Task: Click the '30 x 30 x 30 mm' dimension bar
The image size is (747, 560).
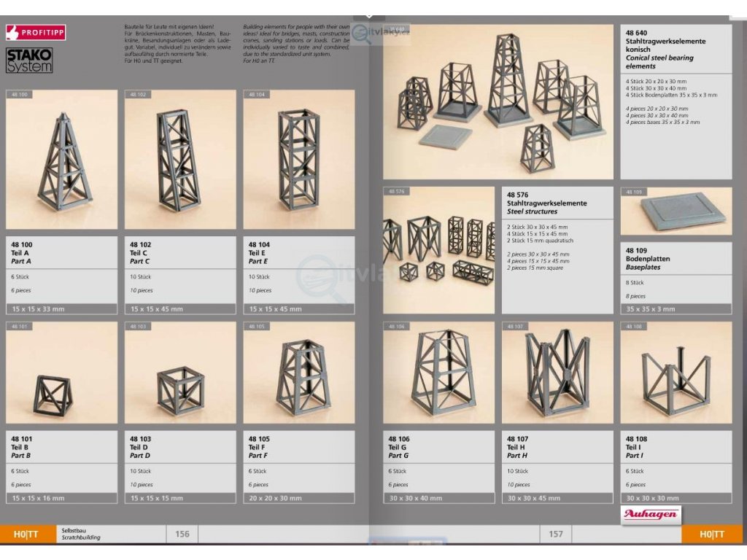Action: (x=676, y=498)
